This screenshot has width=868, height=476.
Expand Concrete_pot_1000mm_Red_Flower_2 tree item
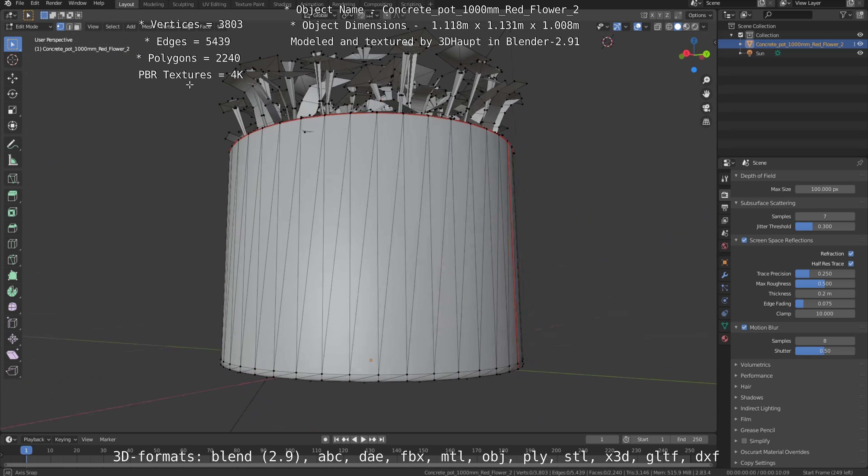[x=741, y=44]
